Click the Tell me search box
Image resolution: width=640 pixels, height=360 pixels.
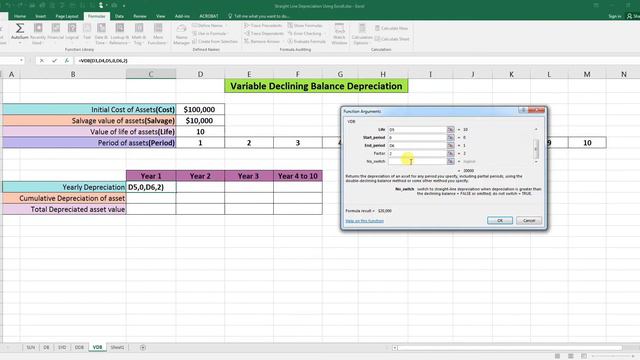pos(258,16)
